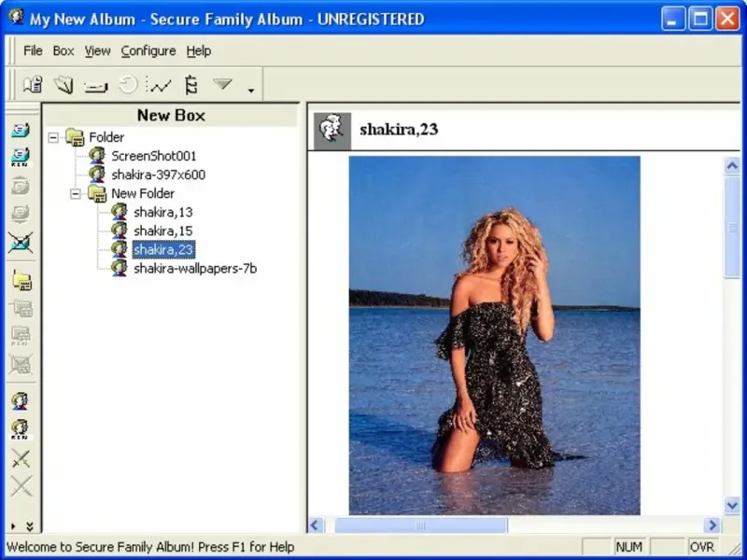Close the Secure Family Album window

coord(728,19)
